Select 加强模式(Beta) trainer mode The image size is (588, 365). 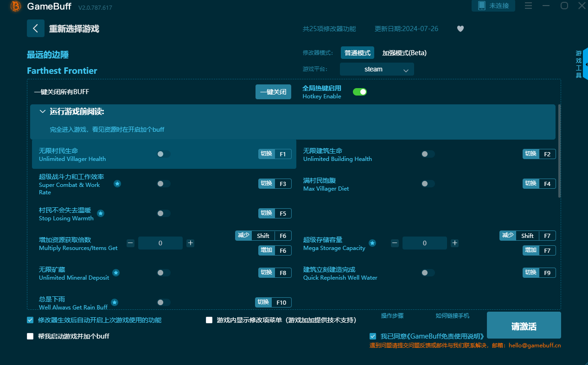pos(404,53)
